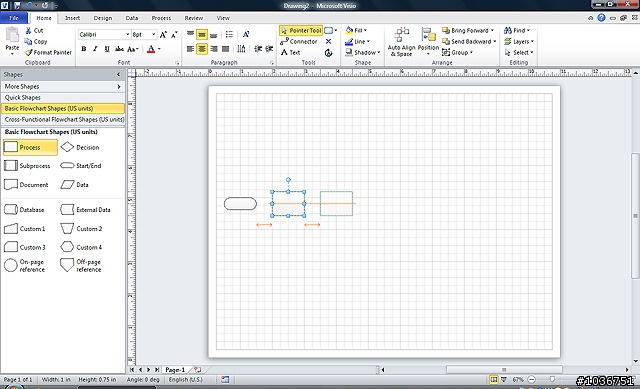Open the File tab

(x=14, y=18)
